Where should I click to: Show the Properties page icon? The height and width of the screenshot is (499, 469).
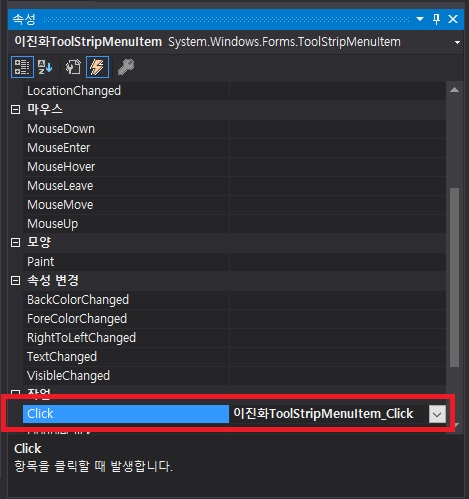pos(73,67)
